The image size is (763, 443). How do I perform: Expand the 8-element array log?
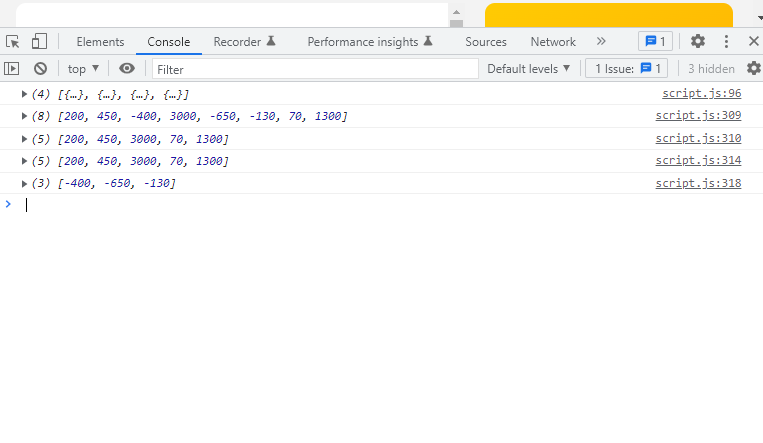(24, 116)
